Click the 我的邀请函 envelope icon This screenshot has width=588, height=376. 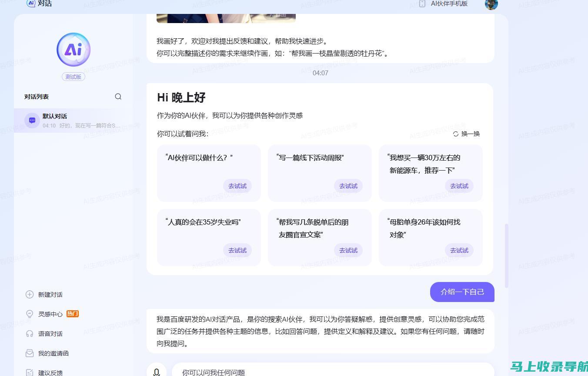pyautogui.click(x=30, y=353)
